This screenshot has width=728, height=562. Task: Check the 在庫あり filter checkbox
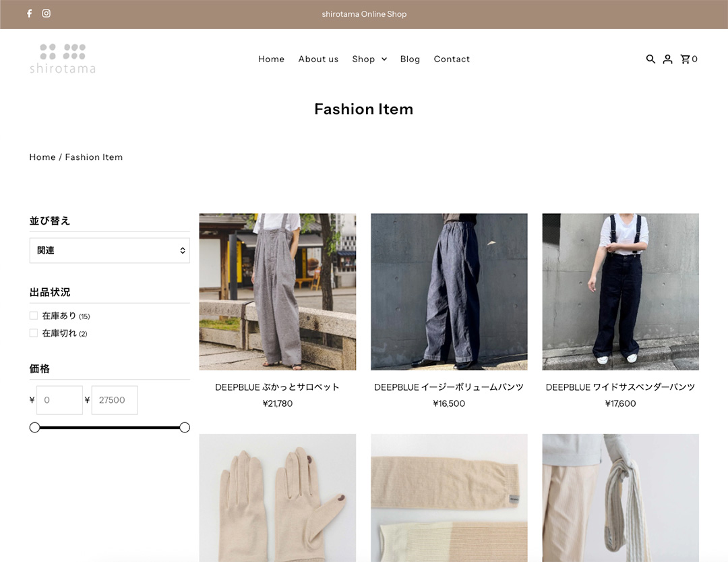[34, 316]
